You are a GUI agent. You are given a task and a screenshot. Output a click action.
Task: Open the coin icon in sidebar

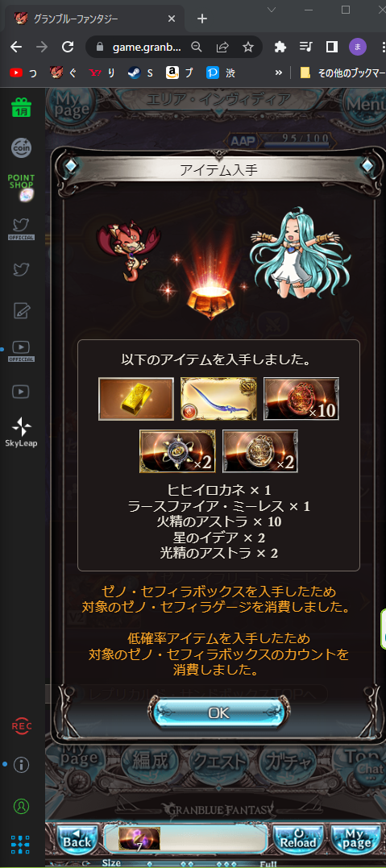(x=21, y=147)
